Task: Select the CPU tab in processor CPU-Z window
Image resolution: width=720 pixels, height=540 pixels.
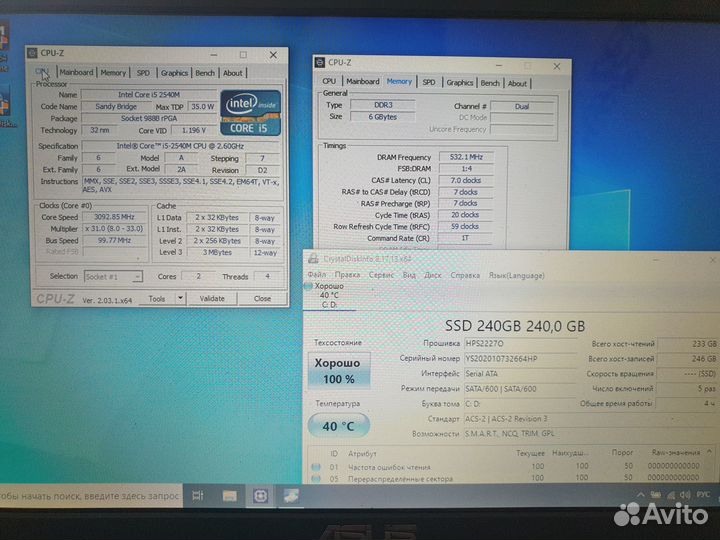Action: pyautogui.click(x=42, y=72)
